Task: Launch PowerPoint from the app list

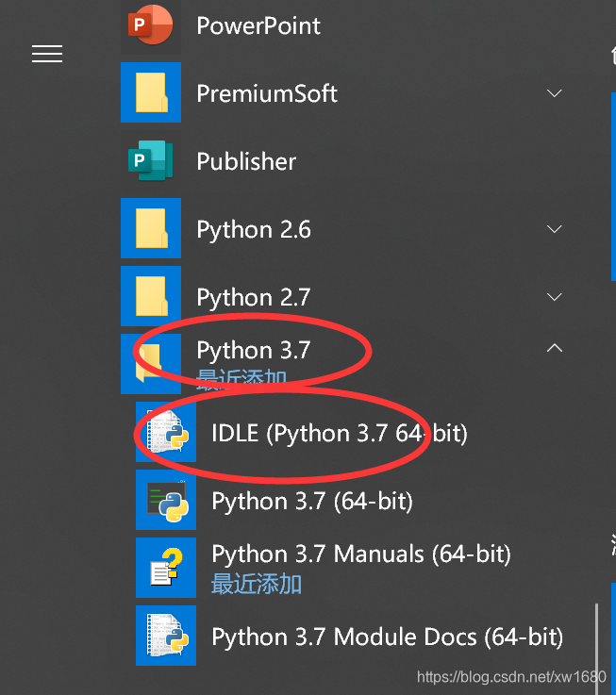Action: [x=258, y=25]
